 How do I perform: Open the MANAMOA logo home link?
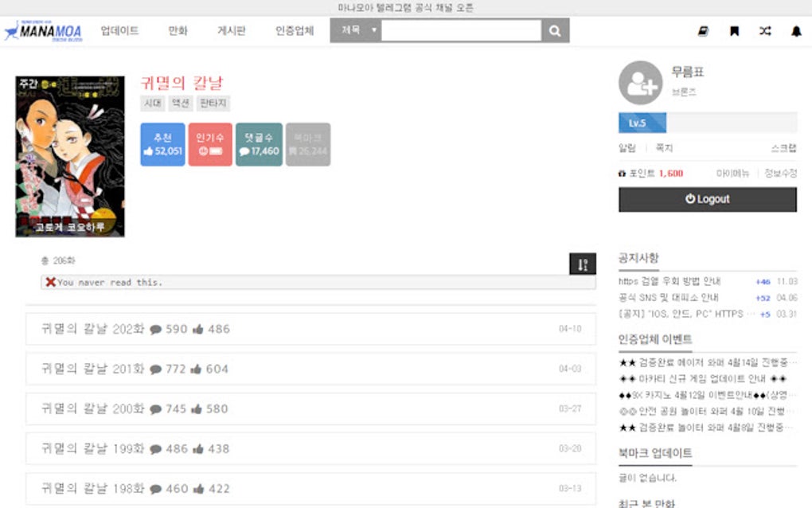44,31
